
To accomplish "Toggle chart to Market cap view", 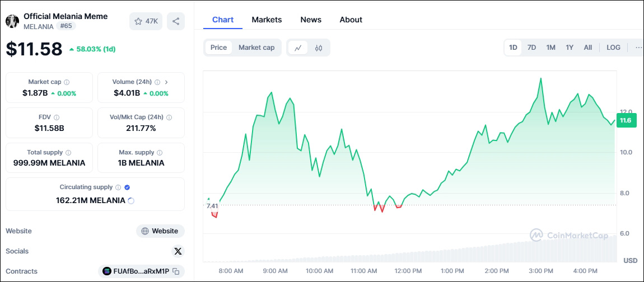I will click(x=256, y=48).
